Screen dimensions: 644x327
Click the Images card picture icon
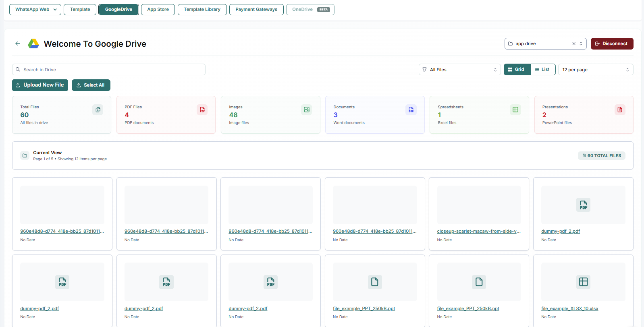pos(307,110)
